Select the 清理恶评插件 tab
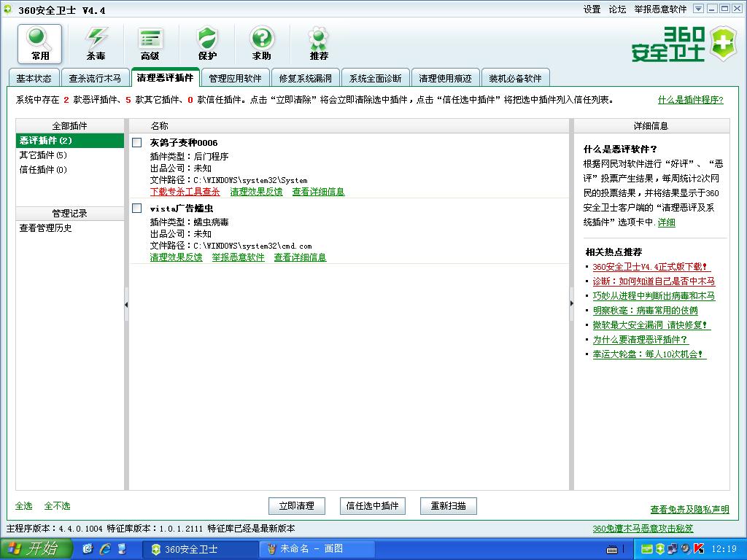This screenshot has width=747, height=560. coord(165,77)
